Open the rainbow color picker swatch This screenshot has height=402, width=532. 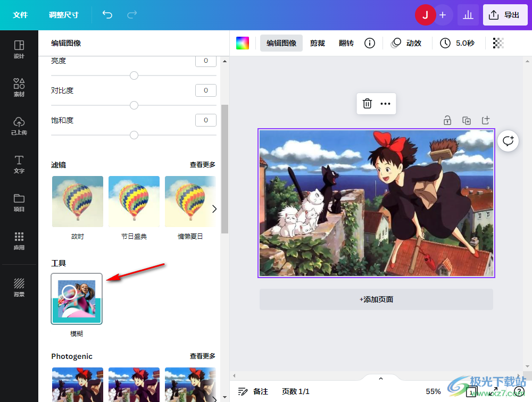[243, 43]
